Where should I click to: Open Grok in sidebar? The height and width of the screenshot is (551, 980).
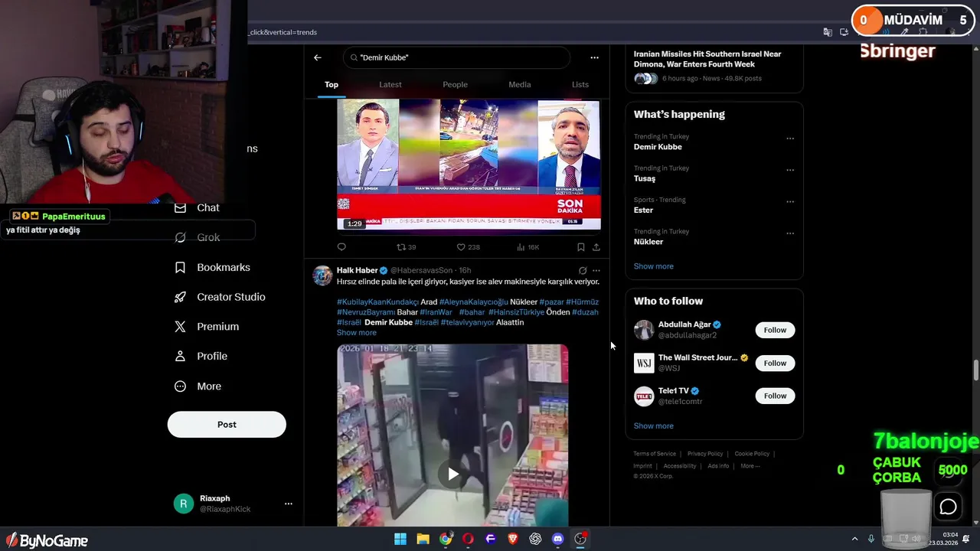(198, 237)
